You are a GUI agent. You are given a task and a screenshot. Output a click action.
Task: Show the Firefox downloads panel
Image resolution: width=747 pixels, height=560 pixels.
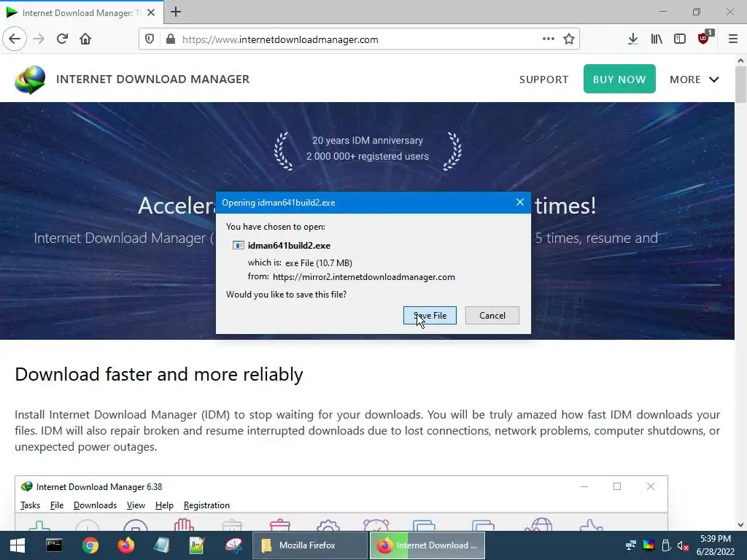coord(632,39)
